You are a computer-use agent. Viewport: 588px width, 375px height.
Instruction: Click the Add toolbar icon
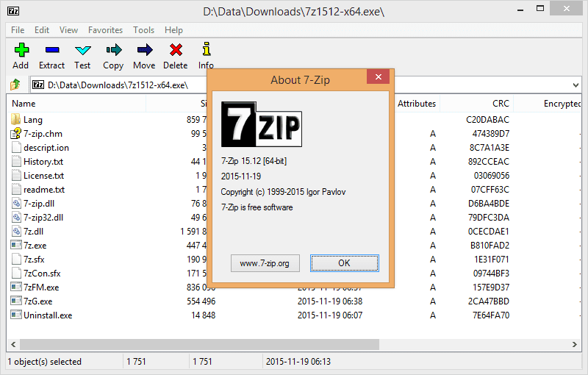coord(21,50)
